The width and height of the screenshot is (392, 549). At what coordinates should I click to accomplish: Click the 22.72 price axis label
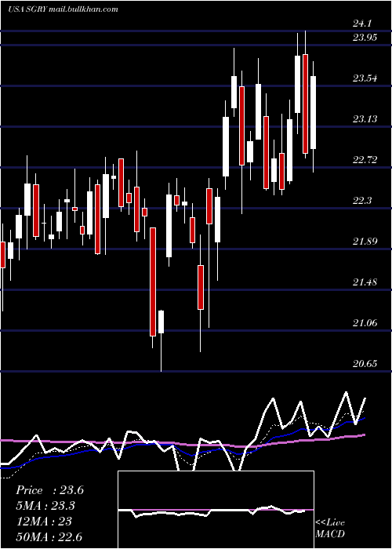click(365, 160)
